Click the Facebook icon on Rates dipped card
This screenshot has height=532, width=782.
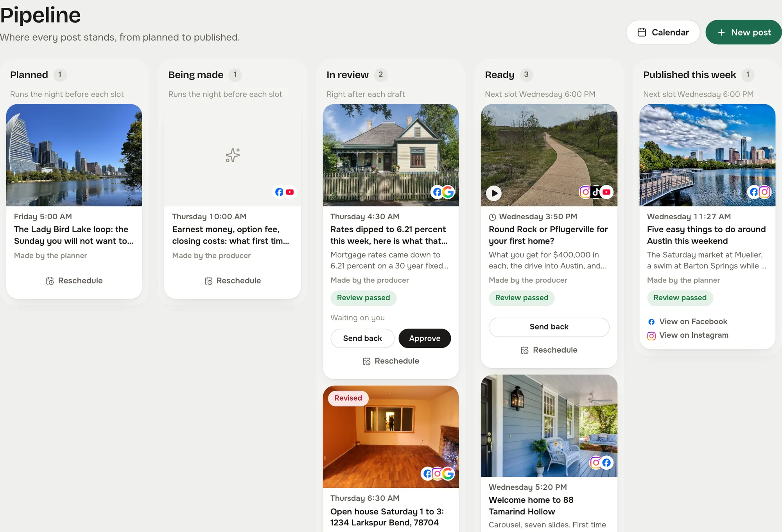pos(437,192)
